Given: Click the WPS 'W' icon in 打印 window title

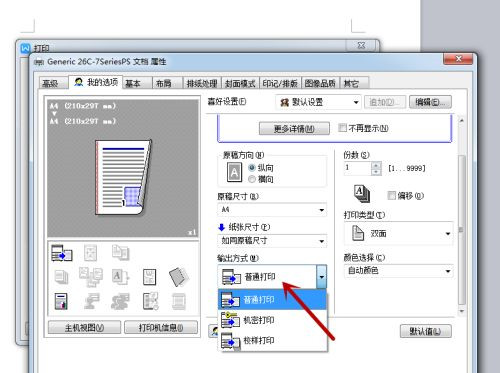Looking at the screenshot, I should (25, 48).
